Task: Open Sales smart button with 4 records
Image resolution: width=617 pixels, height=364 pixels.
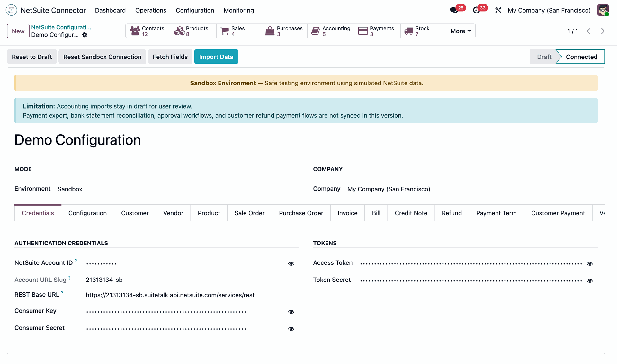Action: pos(239,31)
